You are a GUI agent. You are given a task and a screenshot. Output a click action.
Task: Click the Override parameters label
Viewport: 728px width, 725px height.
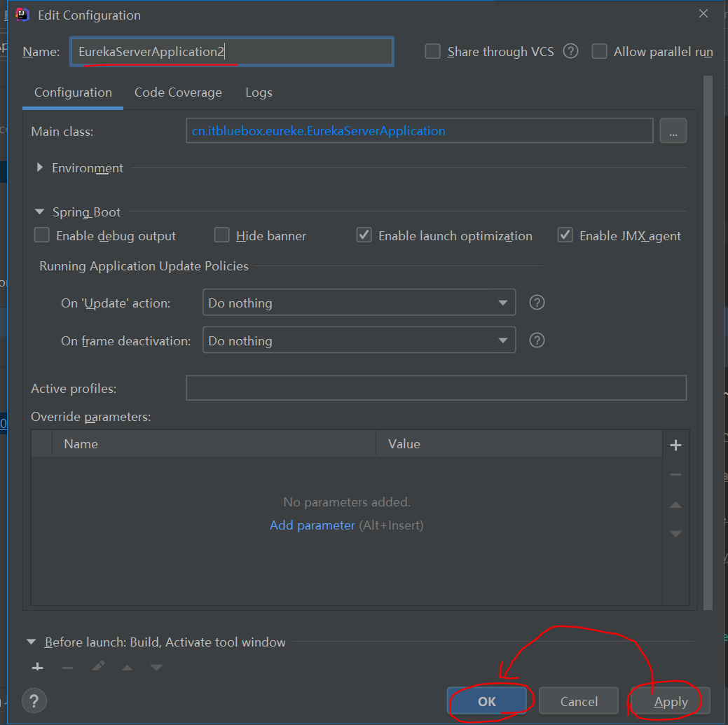[x=91, y=417]
